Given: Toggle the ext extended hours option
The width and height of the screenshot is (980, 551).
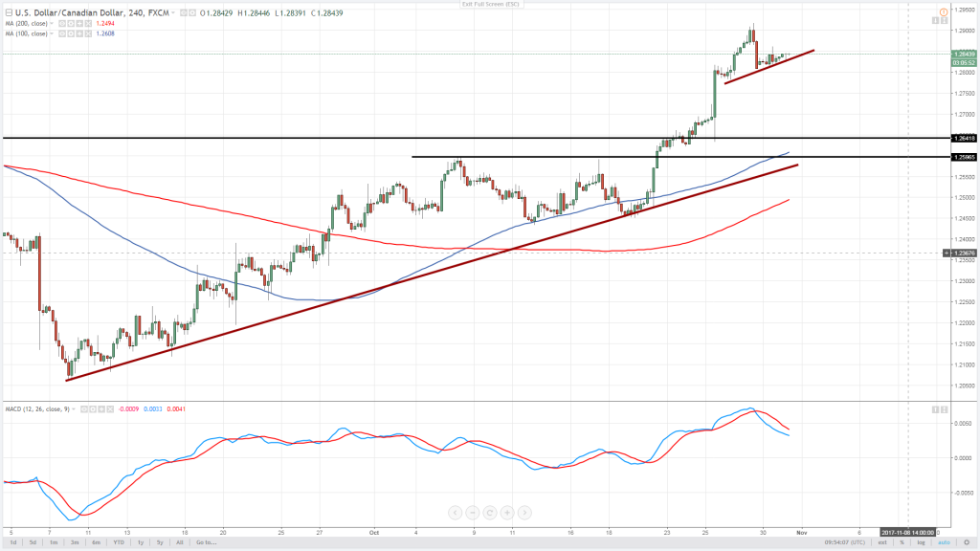Looking at the screenshot, I should click(882, 542).
